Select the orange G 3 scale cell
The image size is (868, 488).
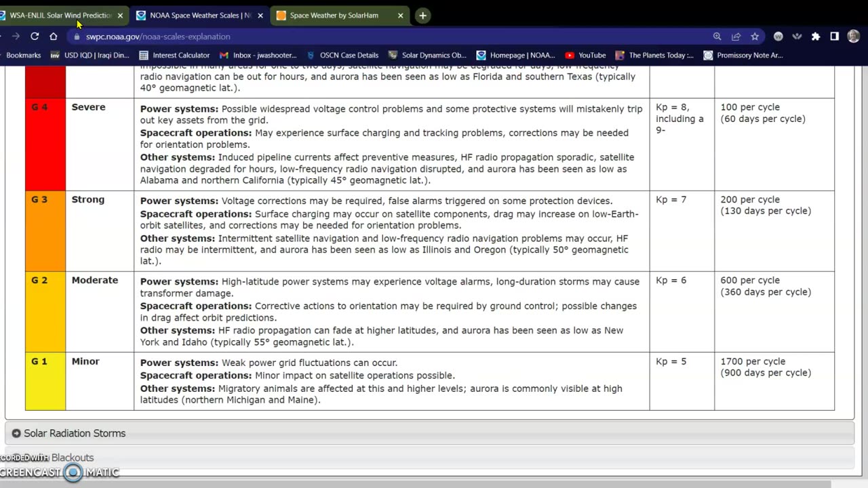click(45, 231)
